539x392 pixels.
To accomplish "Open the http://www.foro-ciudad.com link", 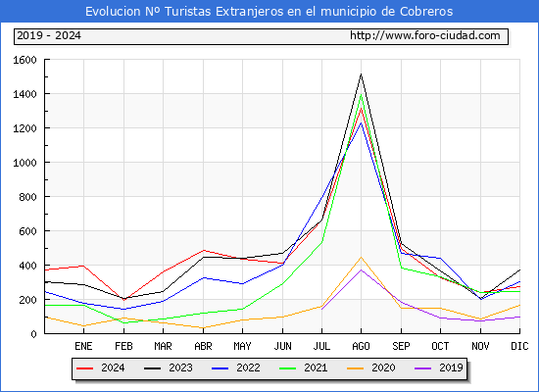I will click(425, 35).
